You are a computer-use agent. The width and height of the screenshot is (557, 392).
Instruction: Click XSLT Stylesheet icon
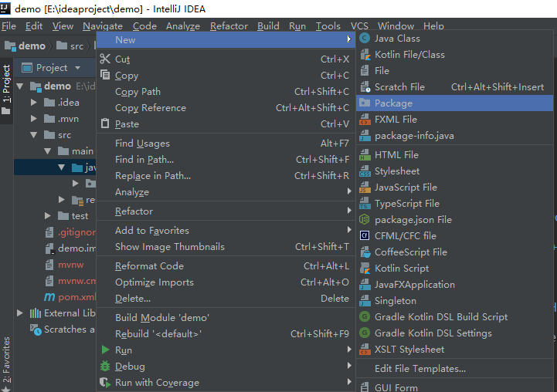point(365,350)
